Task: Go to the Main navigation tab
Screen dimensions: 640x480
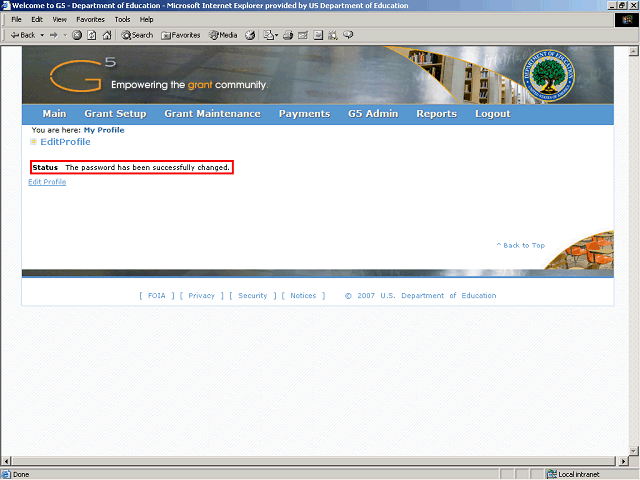Action: click(x=54, y=114)
